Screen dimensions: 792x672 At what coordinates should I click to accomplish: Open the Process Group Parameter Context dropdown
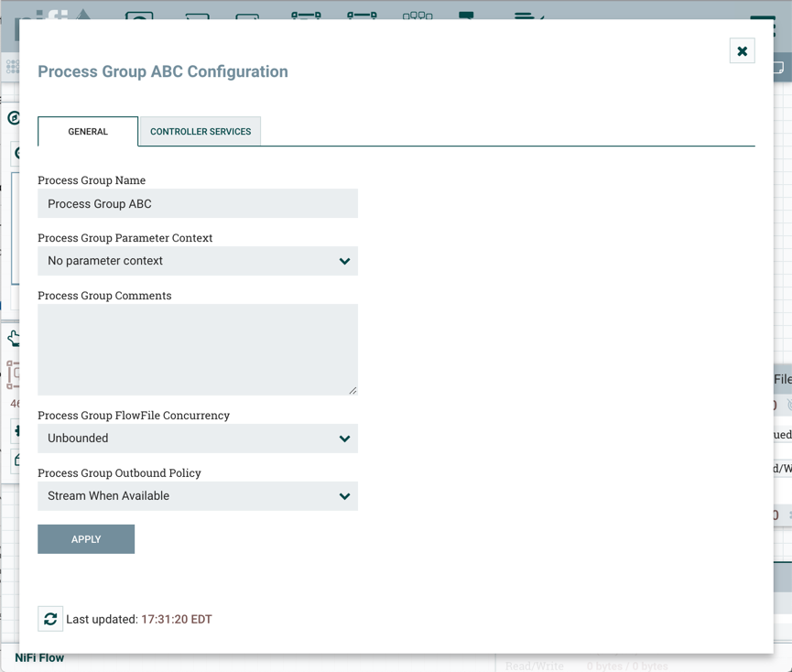pos(198,261)
